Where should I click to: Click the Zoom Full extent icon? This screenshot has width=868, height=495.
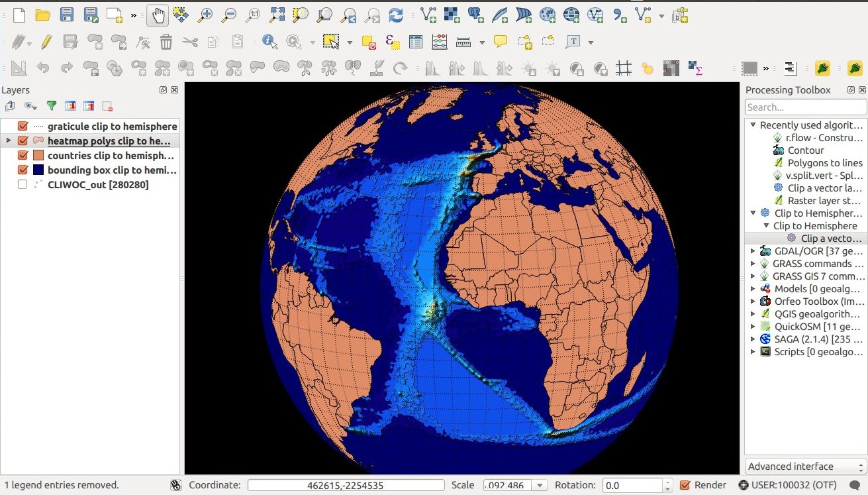(x=277, y=15)
